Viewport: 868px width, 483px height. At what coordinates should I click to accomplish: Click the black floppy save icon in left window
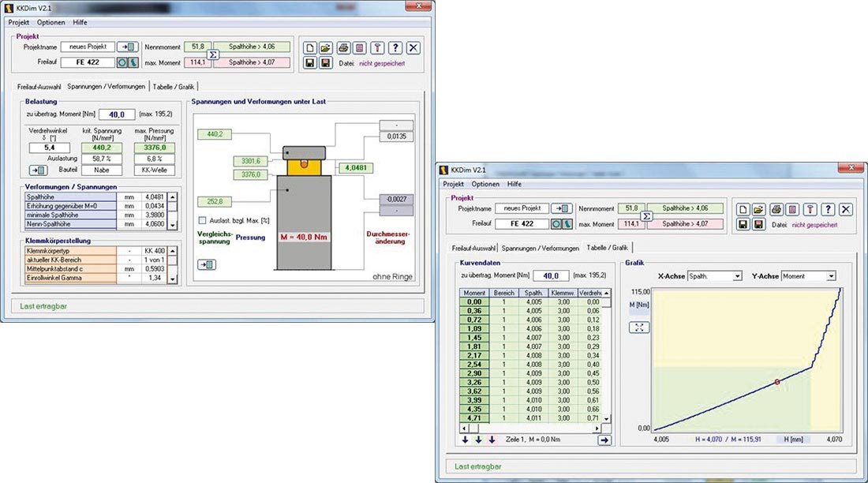[x=310, y=63]
